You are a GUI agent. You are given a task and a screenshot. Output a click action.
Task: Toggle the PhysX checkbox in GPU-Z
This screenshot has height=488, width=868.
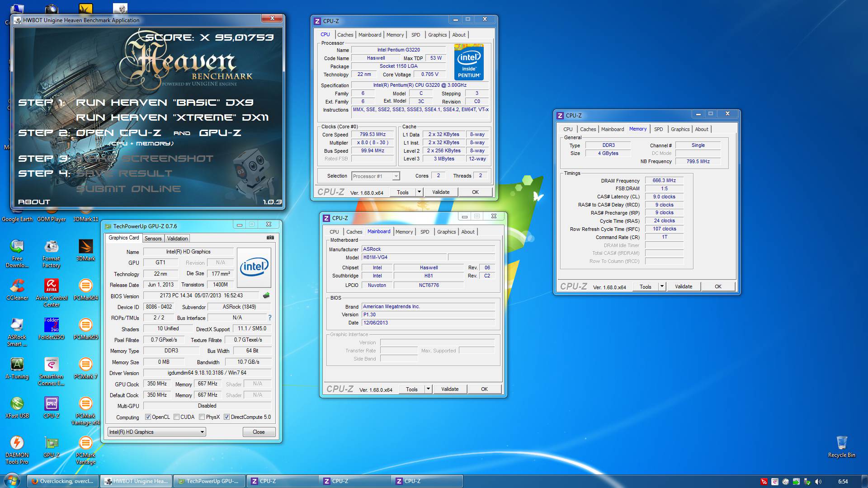click(202, 417)
